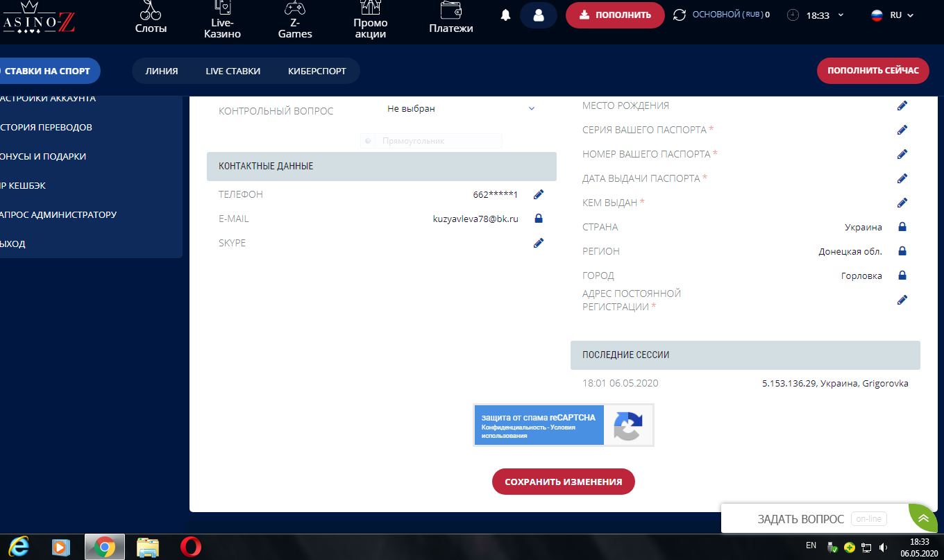Click the E-mail lock icon

(538, 219)
